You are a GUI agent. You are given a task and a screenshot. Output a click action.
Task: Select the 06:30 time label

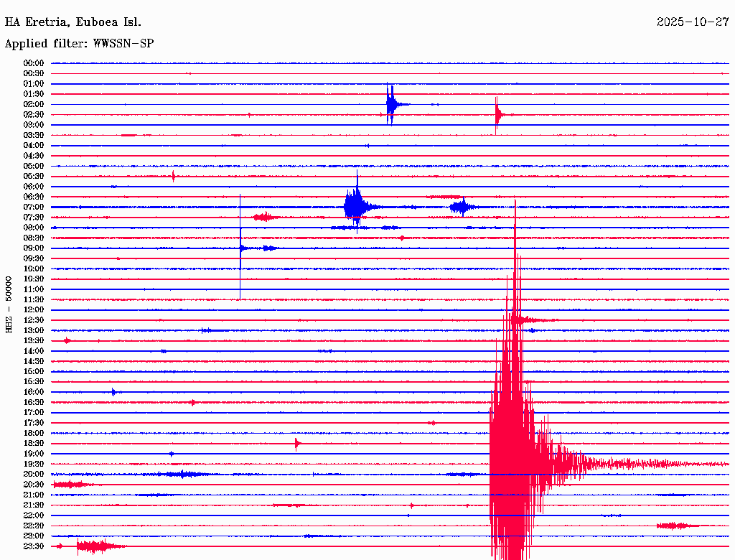[x=34, y=197]
